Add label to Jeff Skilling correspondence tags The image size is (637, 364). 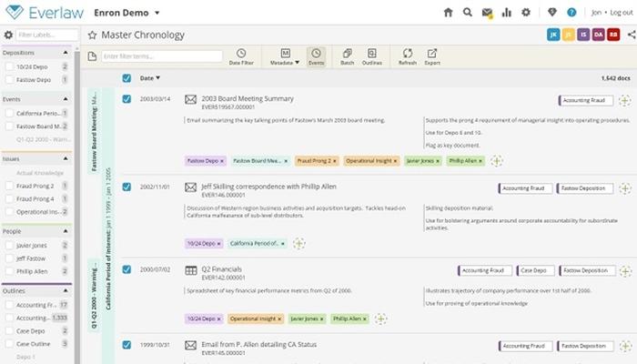coord(299,243)
